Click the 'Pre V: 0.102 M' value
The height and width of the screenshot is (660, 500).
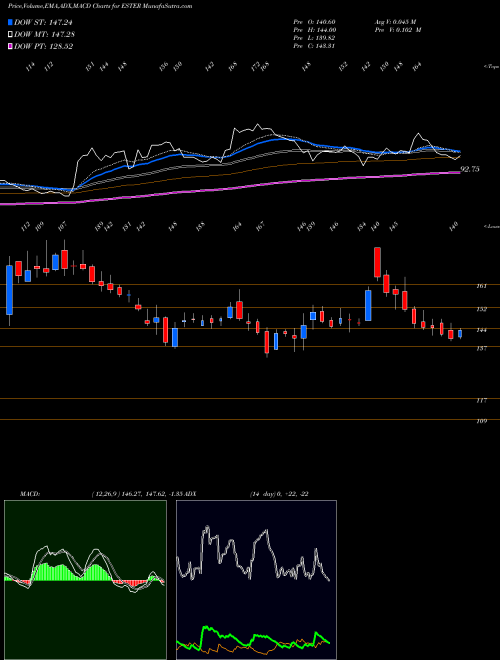coord(398,30)
